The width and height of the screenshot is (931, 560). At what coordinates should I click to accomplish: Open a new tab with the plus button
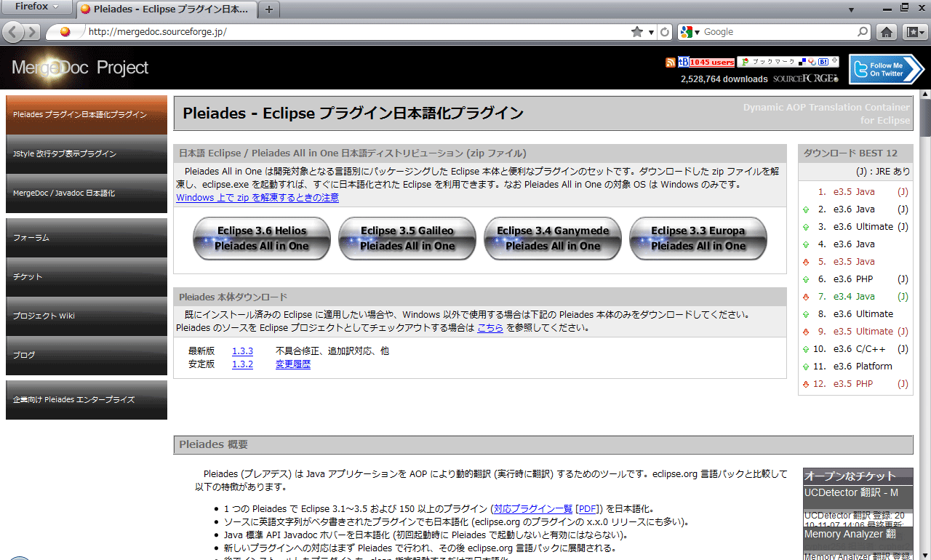pos(268,9)
